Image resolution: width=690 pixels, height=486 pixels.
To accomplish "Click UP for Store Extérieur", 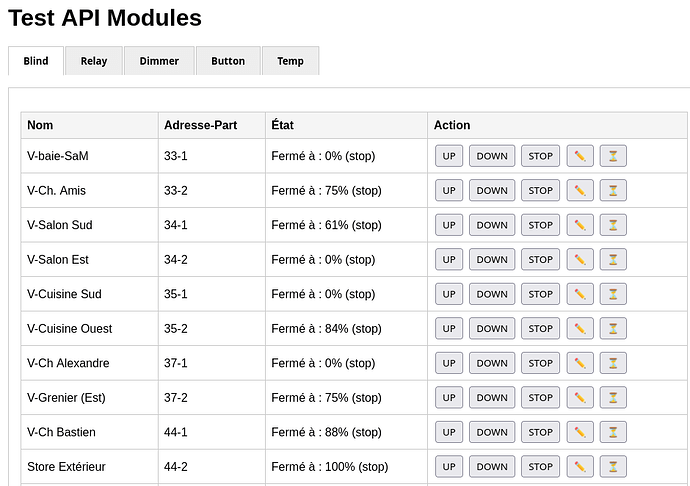I will tap(449, 467).
